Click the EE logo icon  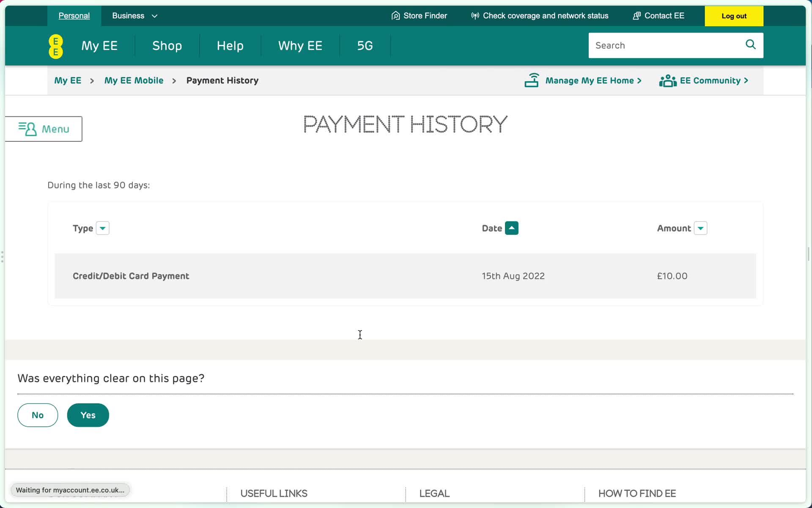pos(56,46)
